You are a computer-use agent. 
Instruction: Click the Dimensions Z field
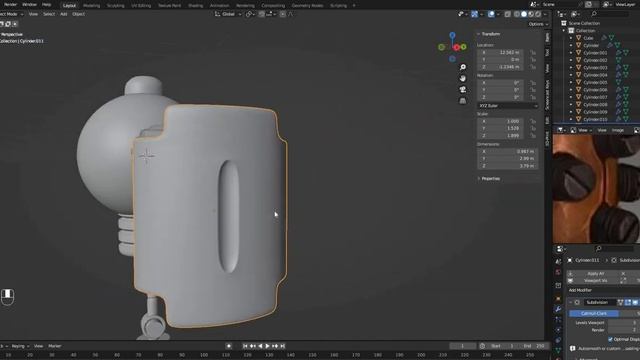507,166
